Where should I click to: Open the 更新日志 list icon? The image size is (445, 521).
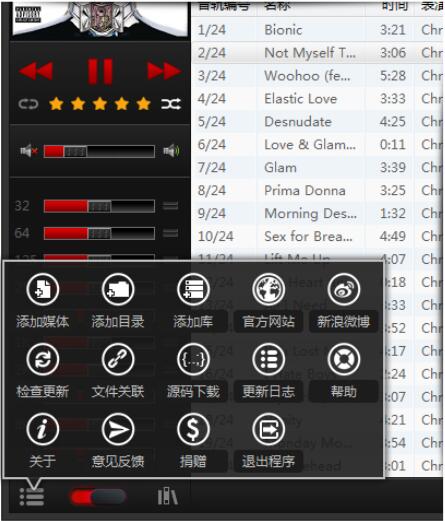pyautogui.click(x=269, y=359)
